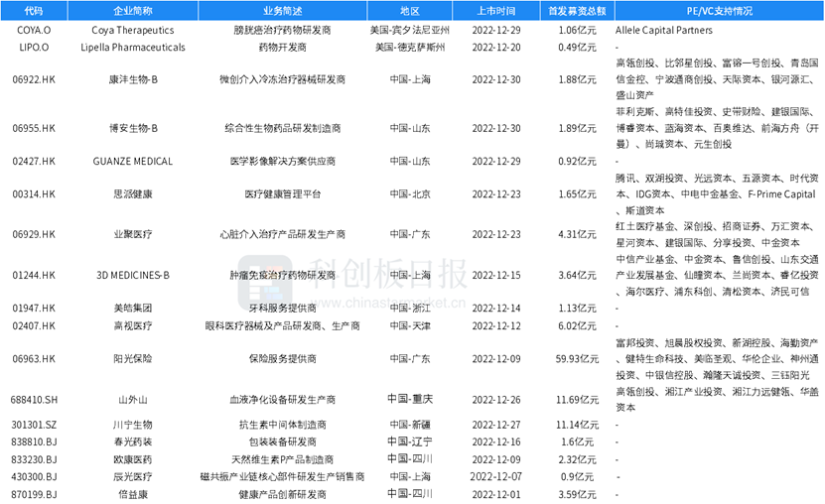Select stock code 688410.SH
The height and width of the screenshot is (504, 825).
pos(34,400)
